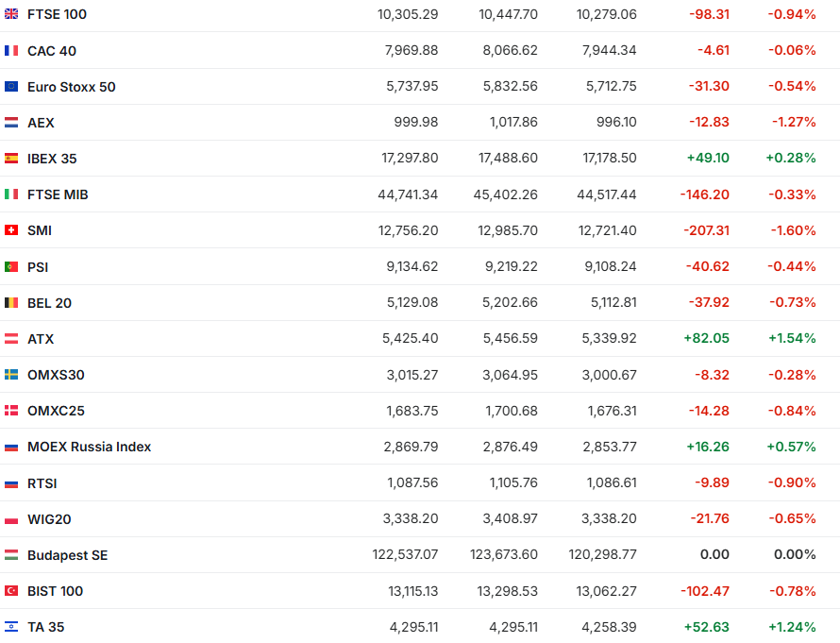Open the AEX index link

[41, 123]
